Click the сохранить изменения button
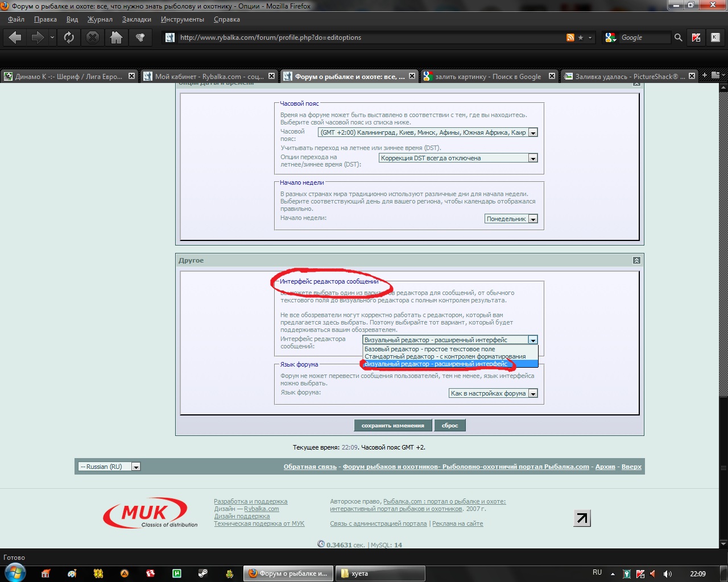 tap(393, 425)
